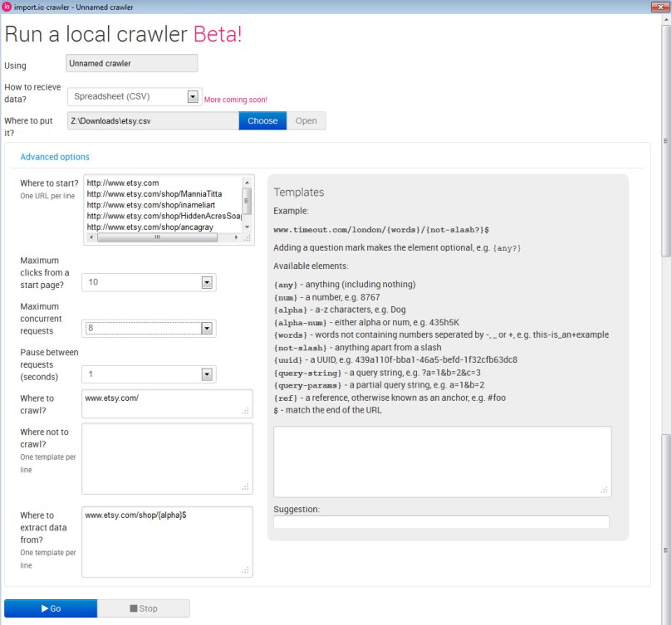The image size is (672, 625).
Task: Click the 'Advanced options' link
Action: pos(54,156)
